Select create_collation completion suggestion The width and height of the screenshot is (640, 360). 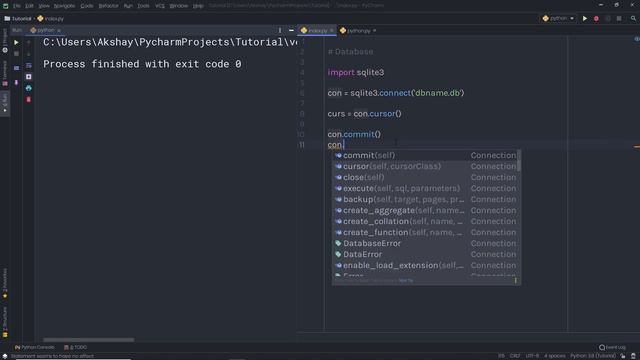[425, 222]
